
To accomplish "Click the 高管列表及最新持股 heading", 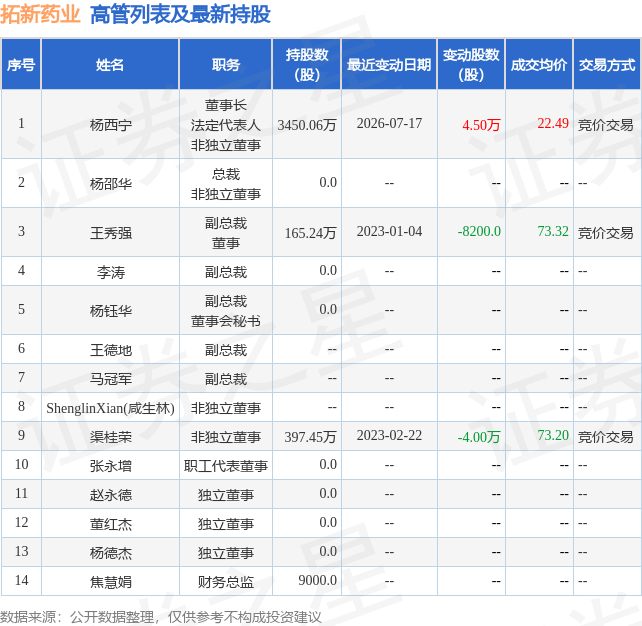I will point(180,14).
